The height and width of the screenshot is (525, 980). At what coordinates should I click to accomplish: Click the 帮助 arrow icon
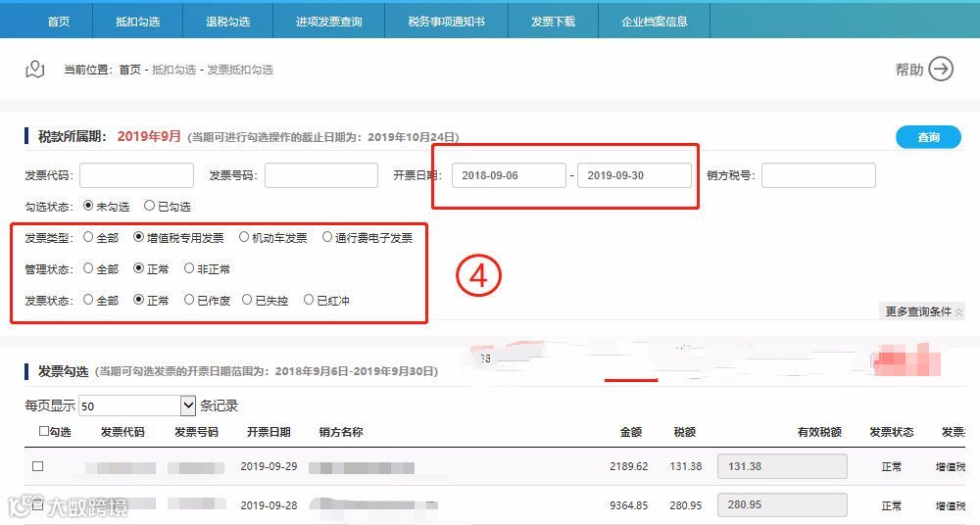941,69
